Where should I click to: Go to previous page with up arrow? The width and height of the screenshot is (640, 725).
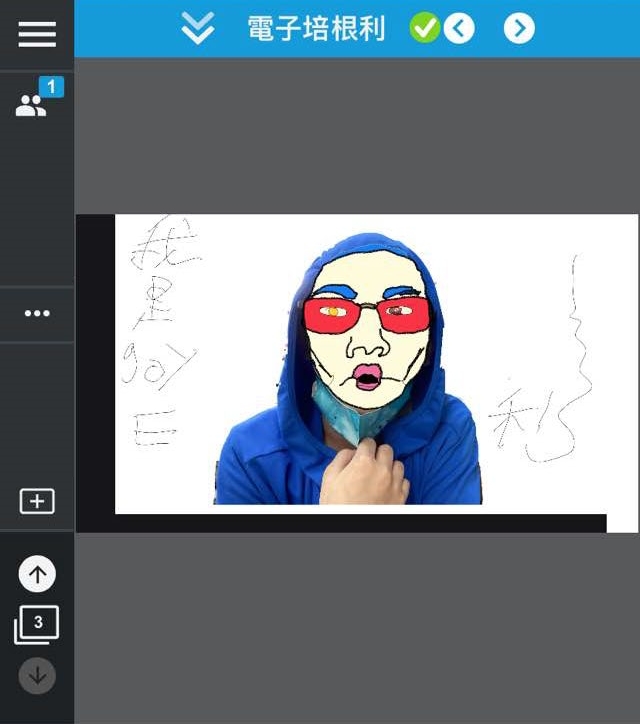pyautogui.click(x=37, y=574)
